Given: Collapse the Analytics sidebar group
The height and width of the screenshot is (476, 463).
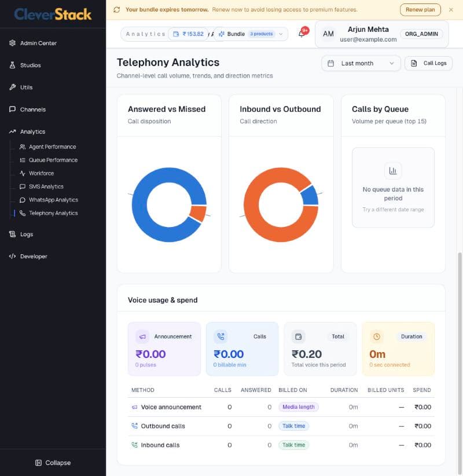Looking at the screenshot, I should coord(27,132).
